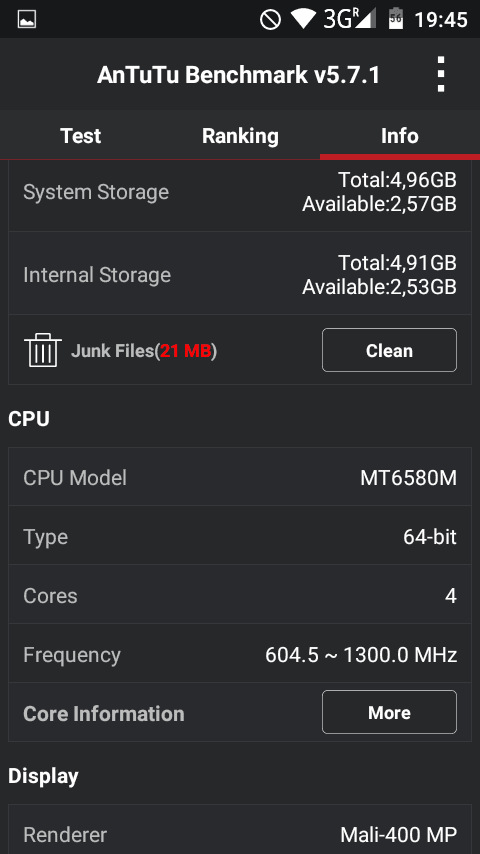Tap the 19:45 clock in status bar
Screen dimensions: 480x854
pyautogui.click(x=441, y=20)
